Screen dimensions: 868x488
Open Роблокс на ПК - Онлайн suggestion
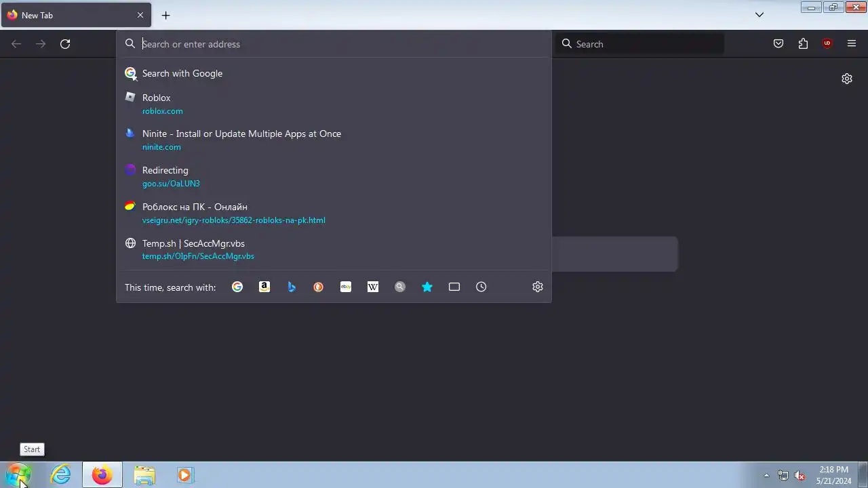(334, 213)
